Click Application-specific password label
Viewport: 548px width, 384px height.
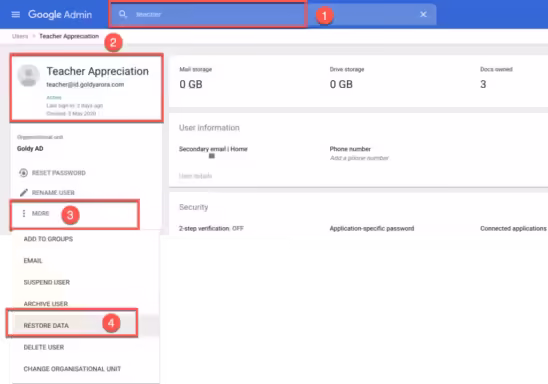coord(372,229)
